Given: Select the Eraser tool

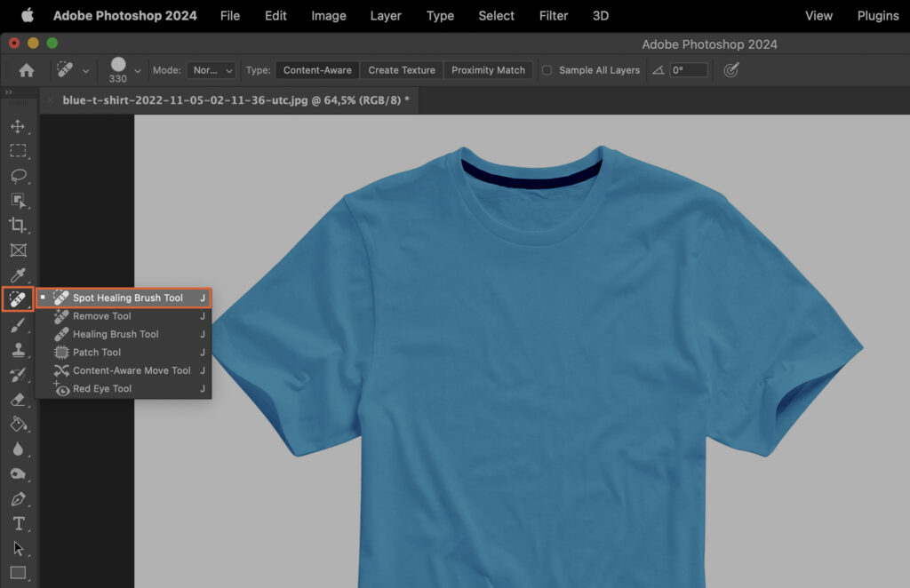Looking at the screenshot, I should [x=18, y=400].
